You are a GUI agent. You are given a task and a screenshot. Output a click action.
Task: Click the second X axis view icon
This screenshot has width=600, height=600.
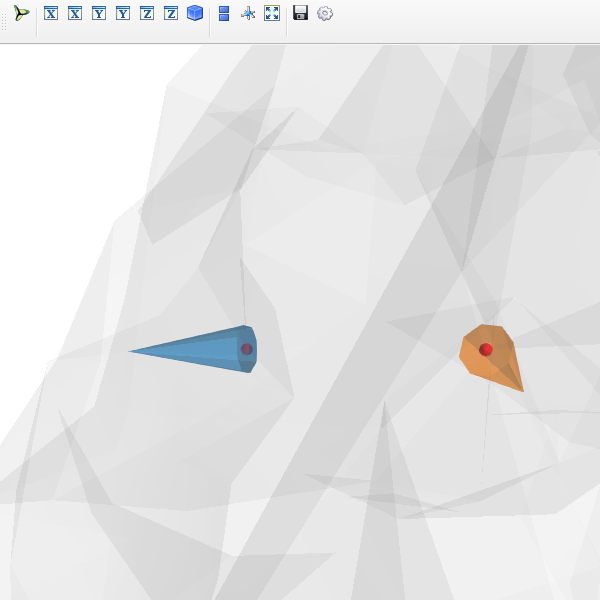(x=75, y=13)
